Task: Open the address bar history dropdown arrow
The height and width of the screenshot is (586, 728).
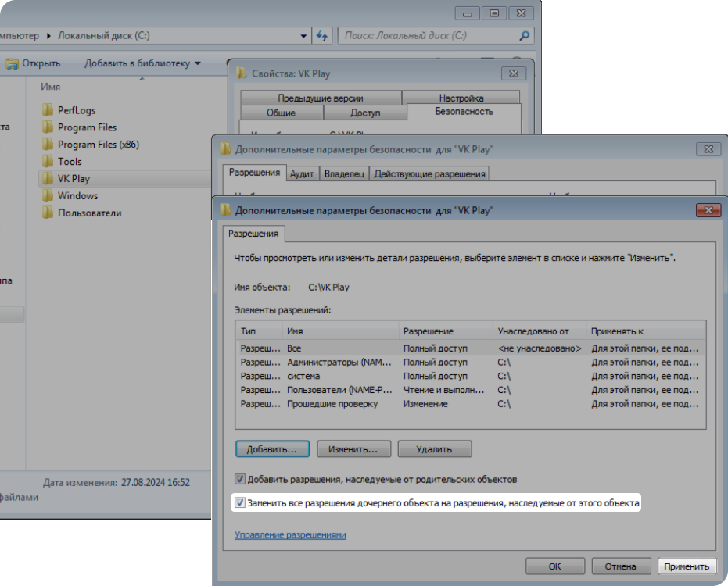Action: tap(304, 36)
